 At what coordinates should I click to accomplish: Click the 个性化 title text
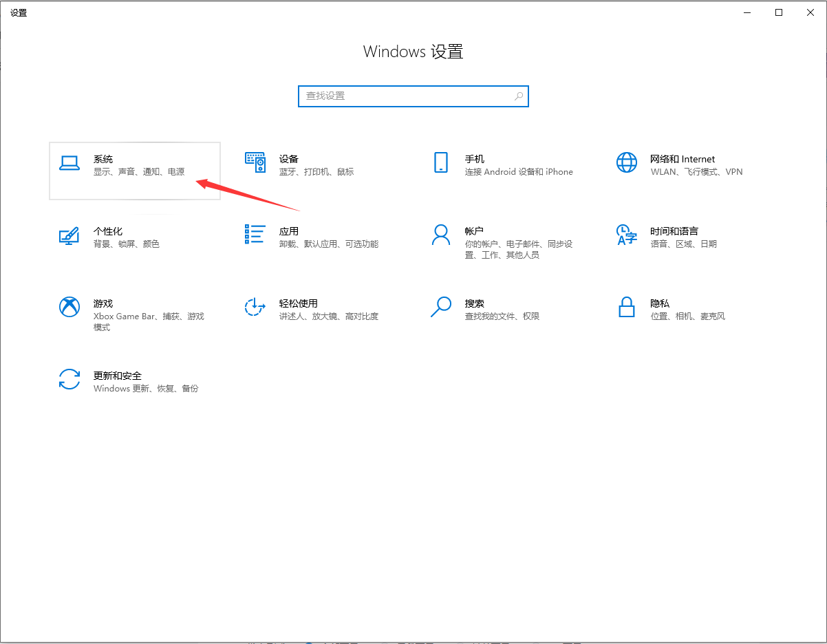click(x=108, y=231)
